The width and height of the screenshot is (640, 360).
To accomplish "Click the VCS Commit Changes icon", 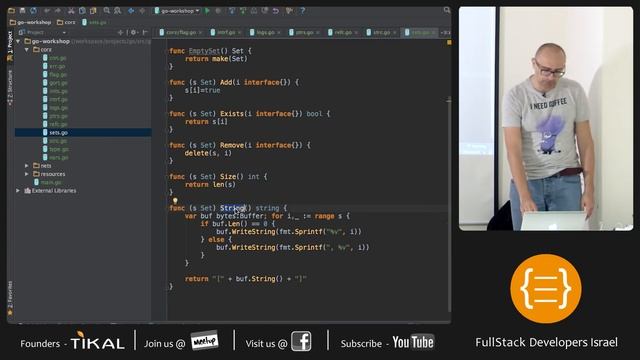I will [243, 11].
